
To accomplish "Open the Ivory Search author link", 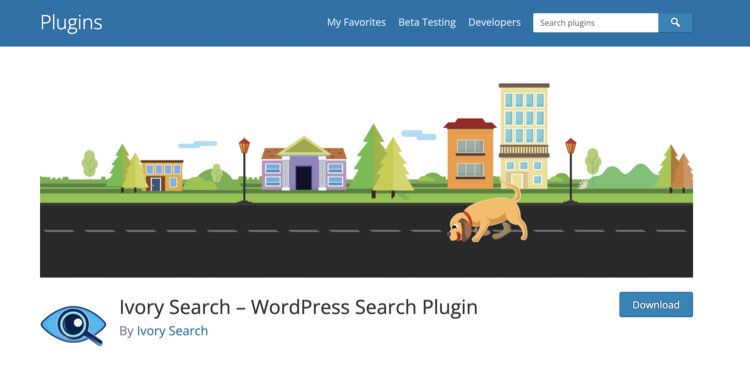I will [x=172, y=331].
